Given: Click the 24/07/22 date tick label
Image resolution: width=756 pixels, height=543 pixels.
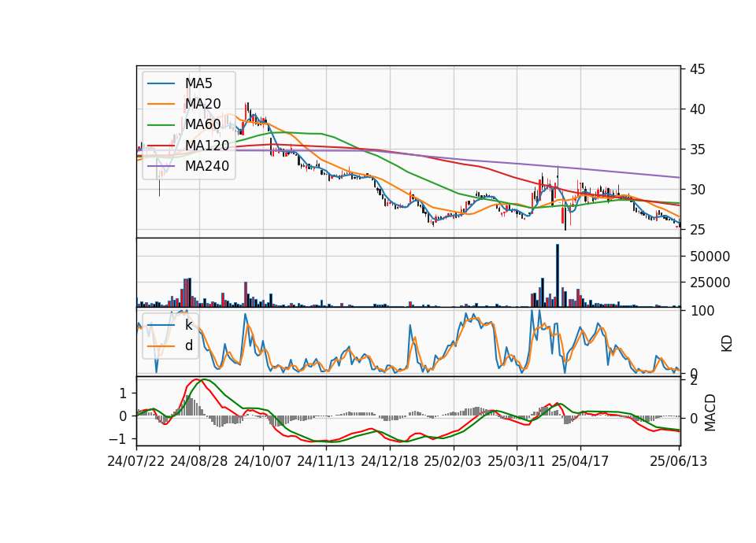Looking at the screenshot, I should point(136,461).
